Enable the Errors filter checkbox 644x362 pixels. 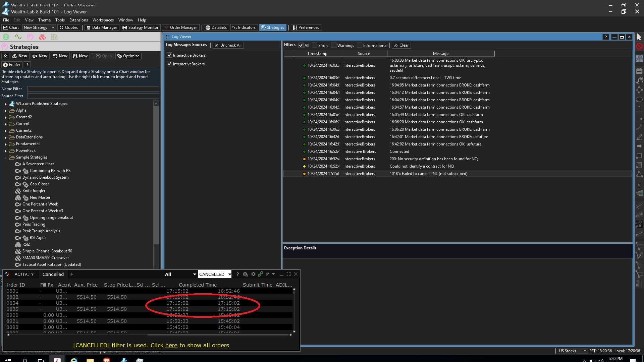(x=315, y=46)
